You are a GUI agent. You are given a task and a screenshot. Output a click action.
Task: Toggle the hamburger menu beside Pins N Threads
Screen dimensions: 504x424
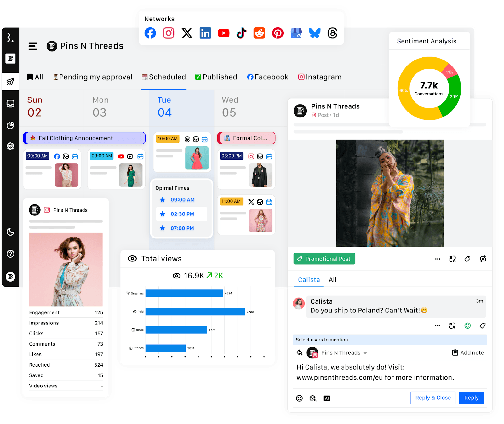33,46
